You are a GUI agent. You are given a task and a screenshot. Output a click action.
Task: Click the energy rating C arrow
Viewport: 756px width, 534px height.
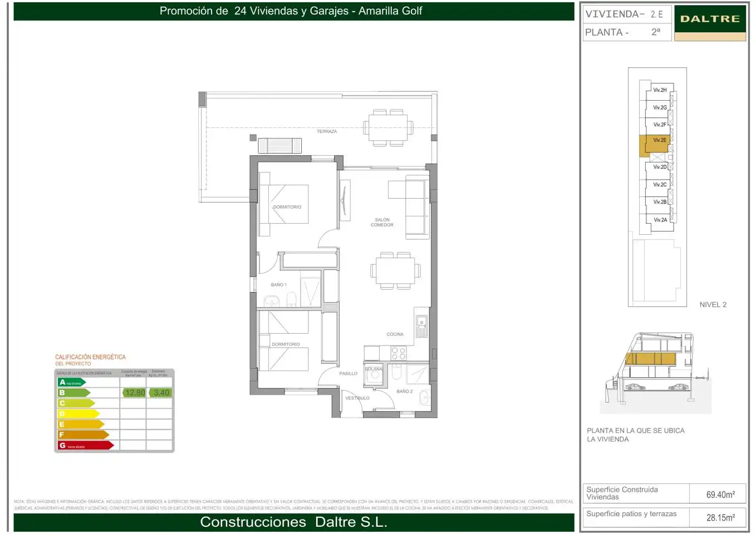(76, 403)
